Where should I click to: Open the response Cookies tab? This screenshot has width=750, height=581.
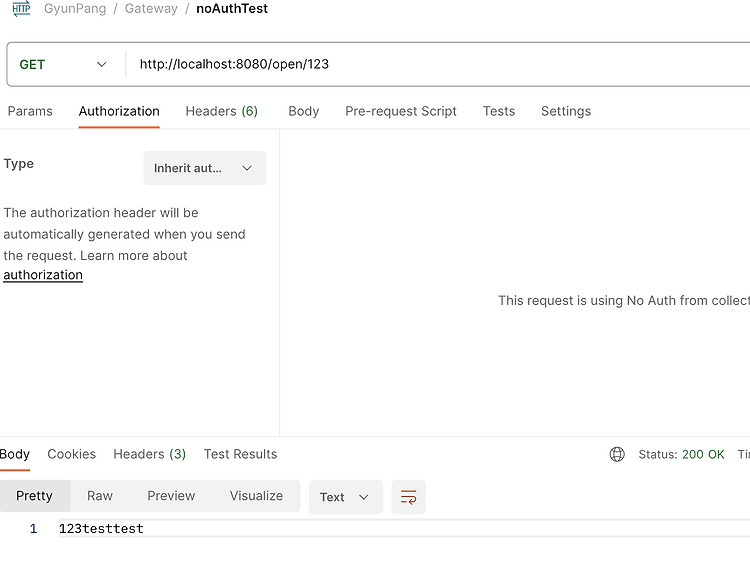pos(72,454)
